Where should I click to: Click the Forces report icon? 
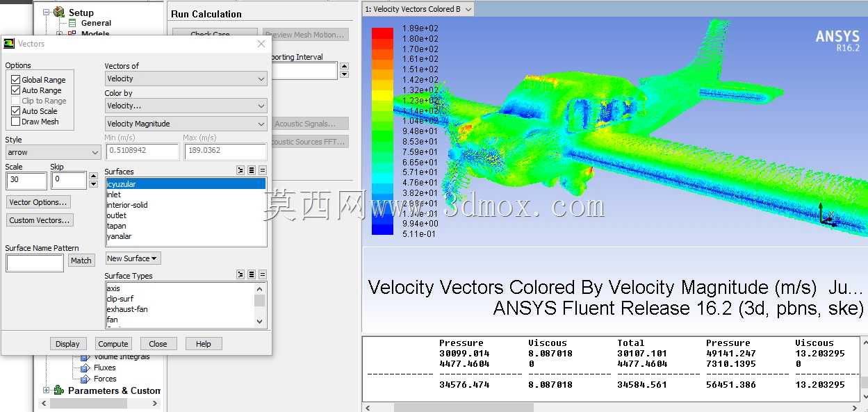85,379
